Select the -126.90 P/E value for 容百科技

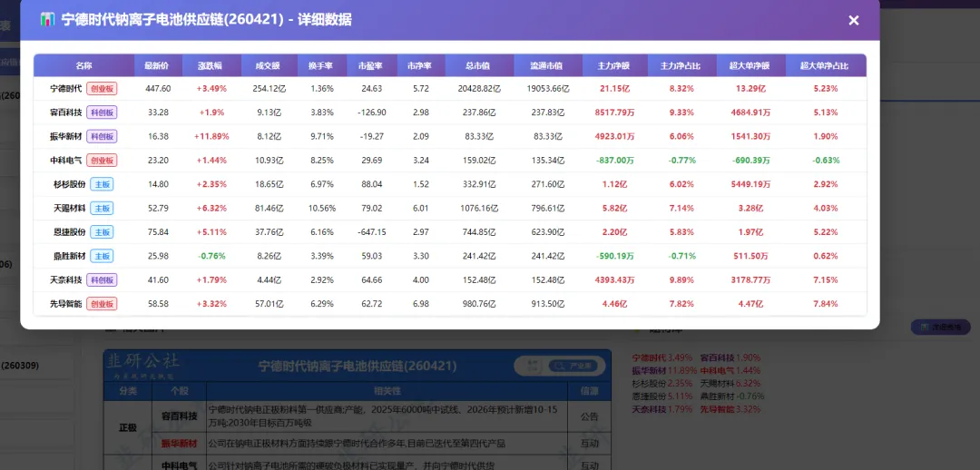372,113
